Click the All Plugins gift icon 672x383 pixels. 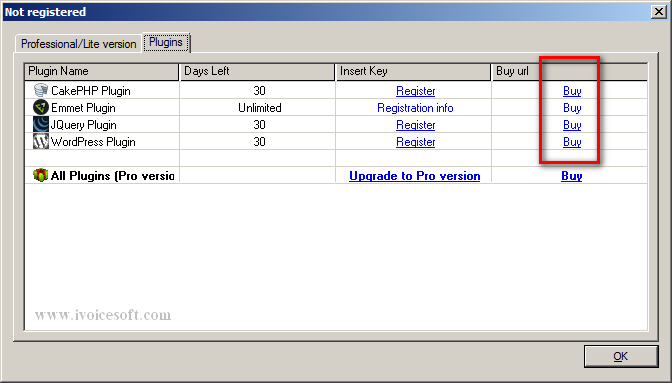tap(40, 175)
